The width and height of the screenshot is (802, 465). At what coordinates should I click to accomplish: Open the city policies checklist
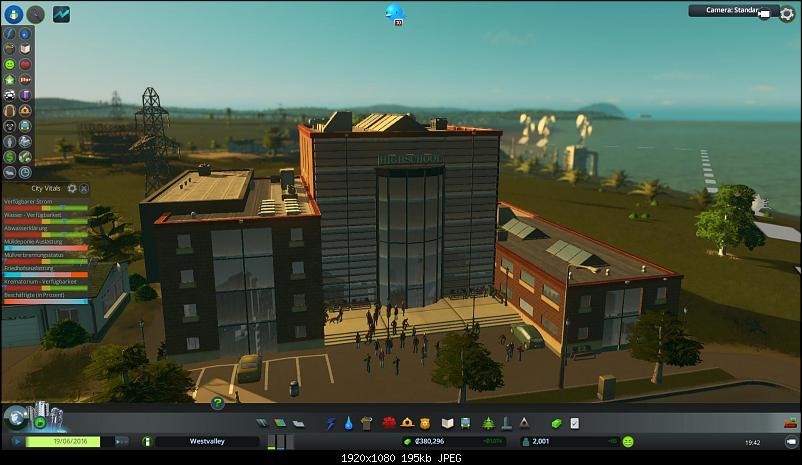coord(575,423)
